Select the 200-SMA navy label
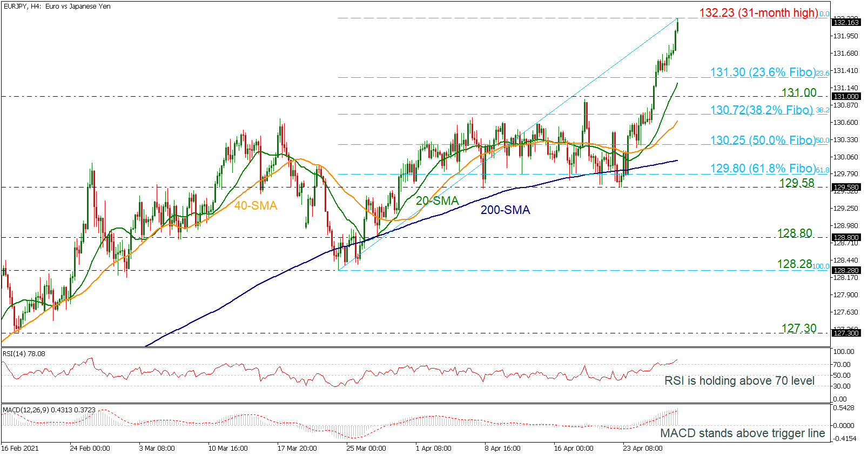 [x=506, y=210]
